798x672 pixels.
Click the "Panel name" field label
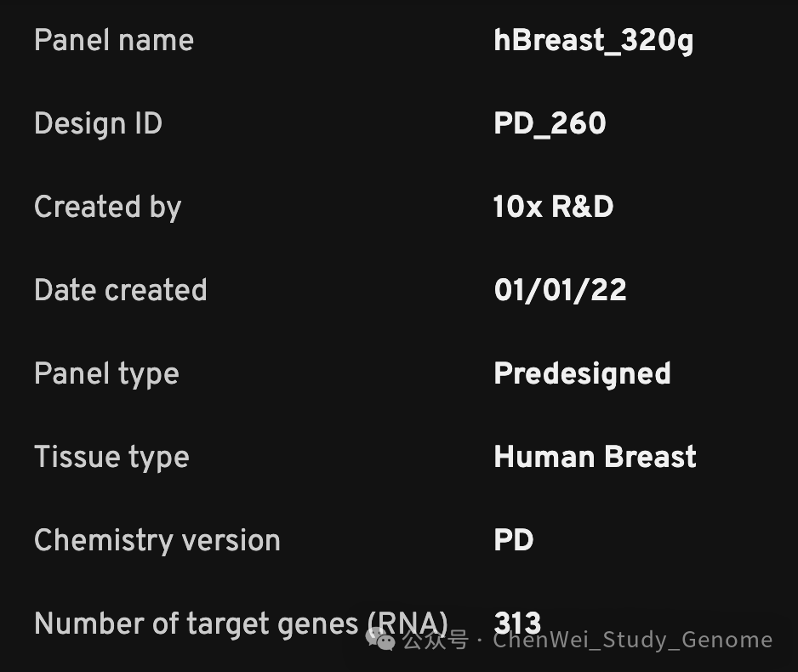point(114,40)
